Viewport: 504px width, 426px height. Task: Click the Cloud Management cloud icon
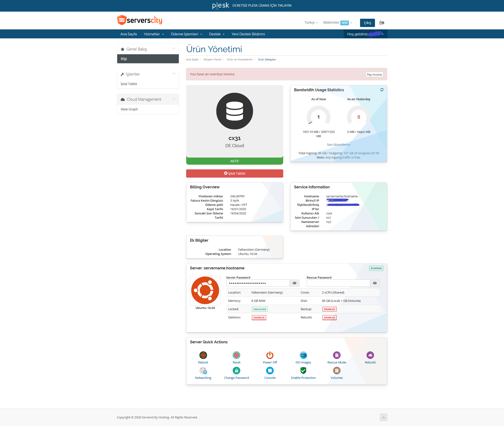[x=123, y=100]
